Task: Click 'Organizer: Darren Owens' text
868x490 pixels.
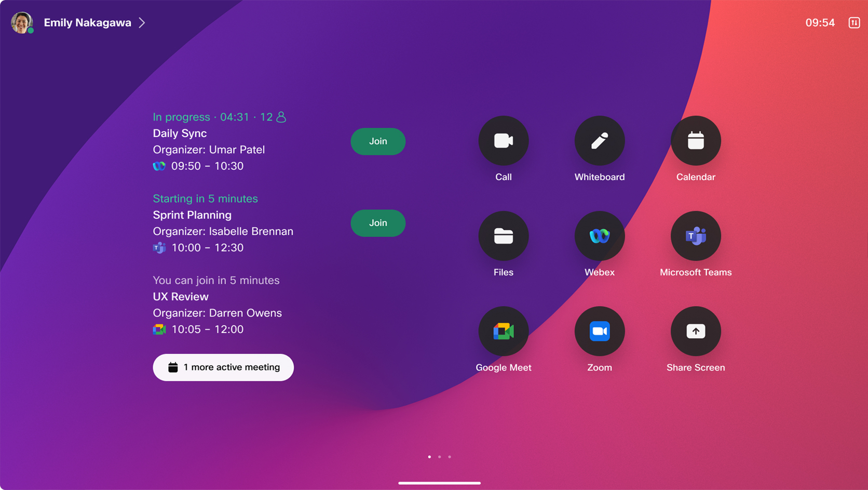Action: pos(218,313)
